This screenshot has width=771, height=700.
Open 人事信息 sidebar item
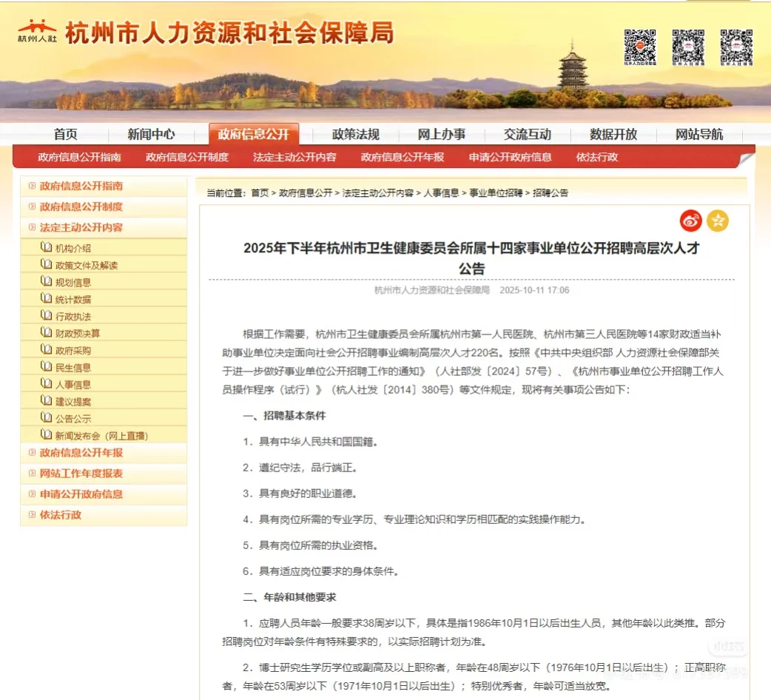click(x=73, y=385)
